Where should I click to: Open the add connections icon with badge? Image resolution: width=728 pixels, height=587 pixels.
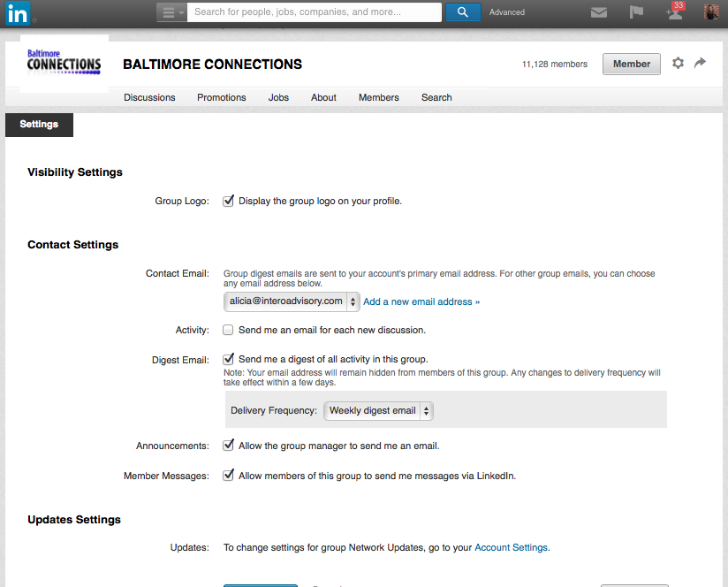(x=673, y=12)
